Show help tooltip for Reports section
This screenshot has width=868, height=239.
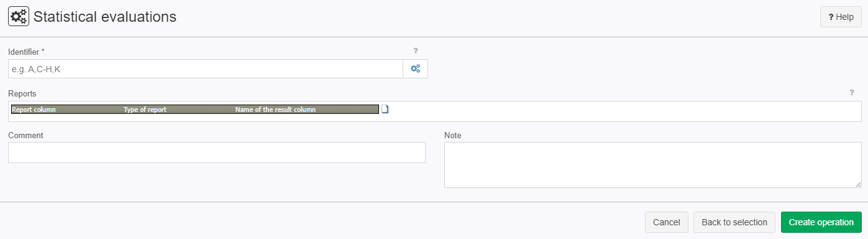(x=852, y=93)
